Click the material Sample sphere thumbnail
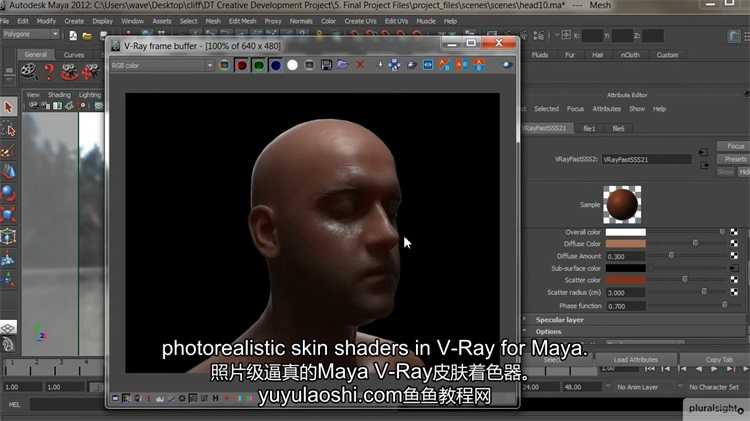This screenshot has height=421, width=750. point(622,204)
